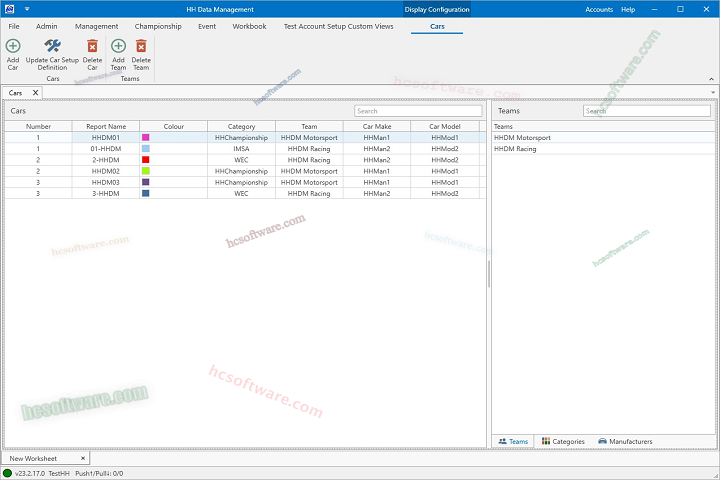
Task: Click the Teams list column header
Action: tap(603, 126)
